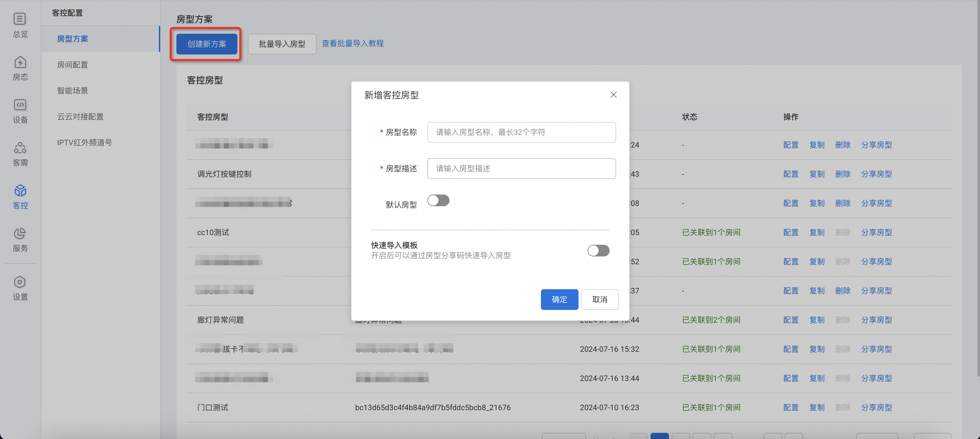Image resolution: width=980 pixels, height=439 pixels.
Task: Open 智能场景 menu item
Action: click(72, 90)
